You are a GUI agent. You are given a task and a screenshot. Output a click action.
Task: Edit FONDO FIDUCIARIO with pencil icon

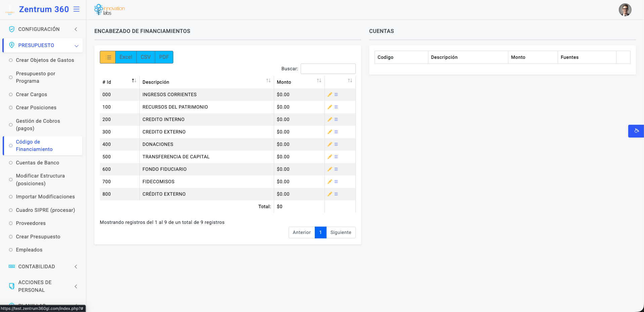330,169
